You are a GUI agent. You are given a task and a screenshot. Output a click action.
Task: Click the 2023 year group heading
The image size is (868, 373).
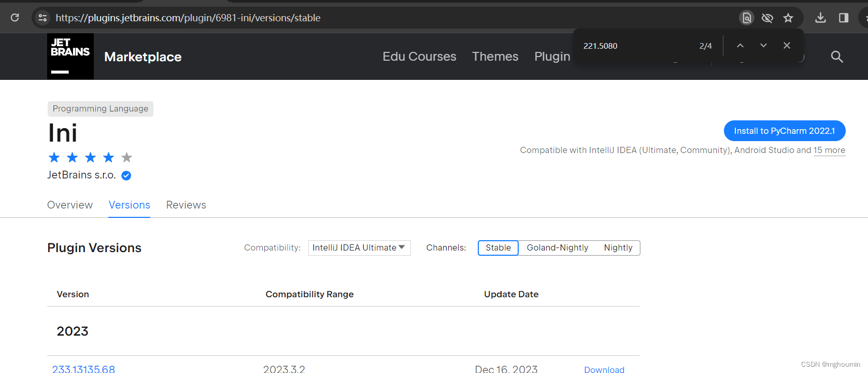click(x=73, y=331)
